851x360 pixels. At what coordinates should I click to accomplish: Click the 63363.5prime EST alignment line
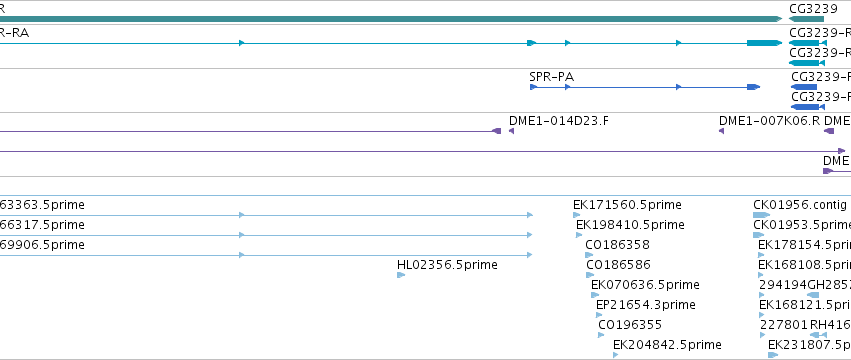(x=266, y=215)
